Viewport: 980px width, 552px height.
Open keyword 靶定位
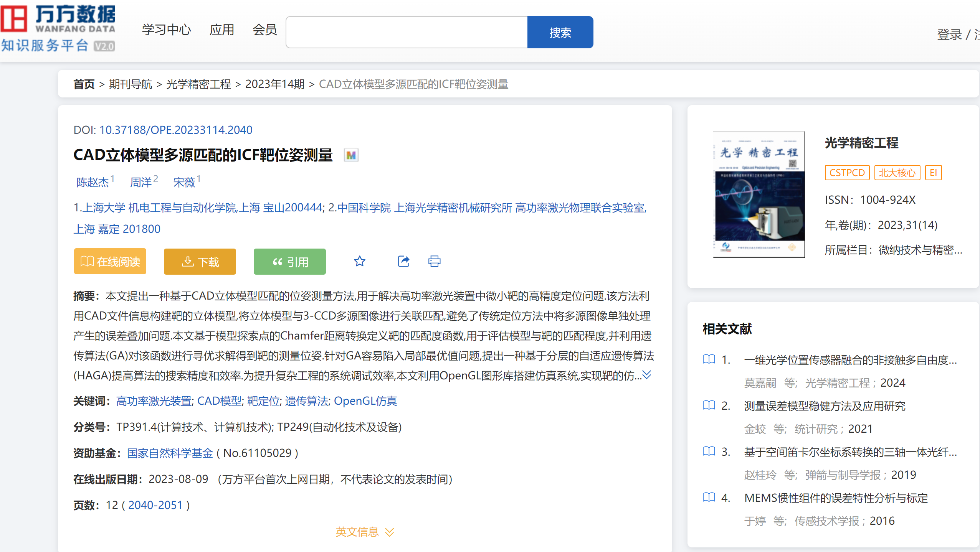(x=263, y=401)
